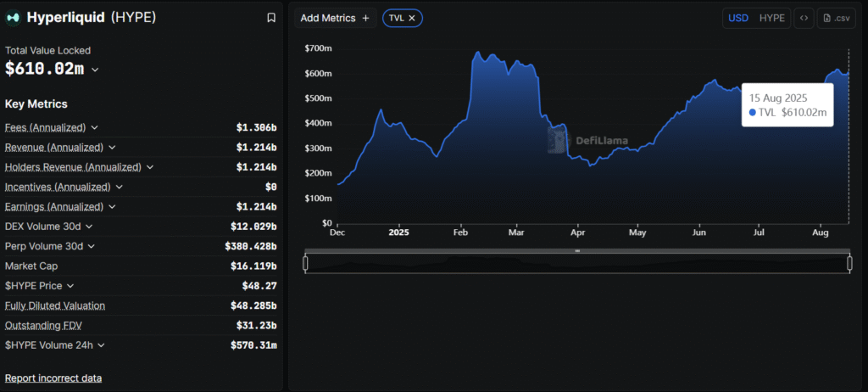This screenshot has height=392, width=868.
Task: Expand $HYPE Price details
Action: 70,286
